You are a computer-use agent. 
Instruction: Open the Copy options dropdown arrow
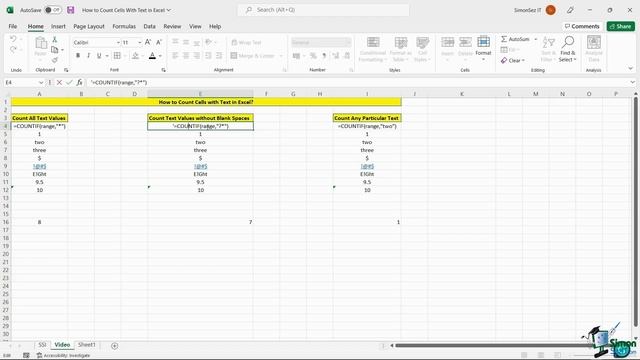click(x=62, y=50)
